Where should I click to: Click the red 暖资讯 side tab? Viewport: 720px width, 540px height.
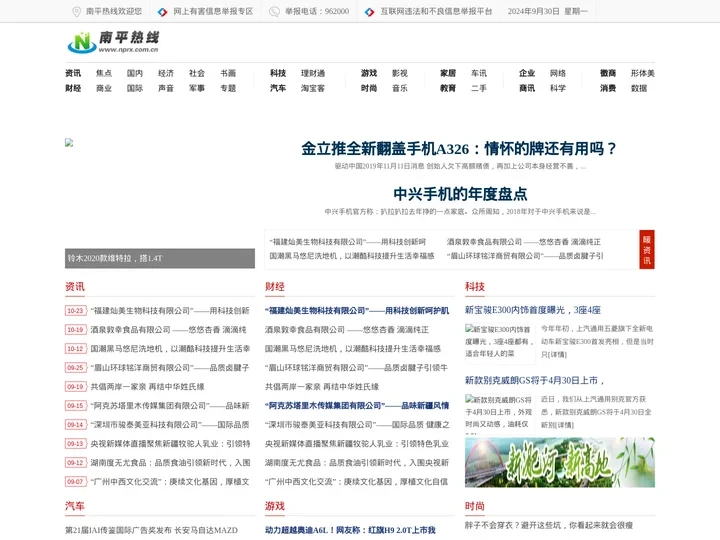(647, 249)
